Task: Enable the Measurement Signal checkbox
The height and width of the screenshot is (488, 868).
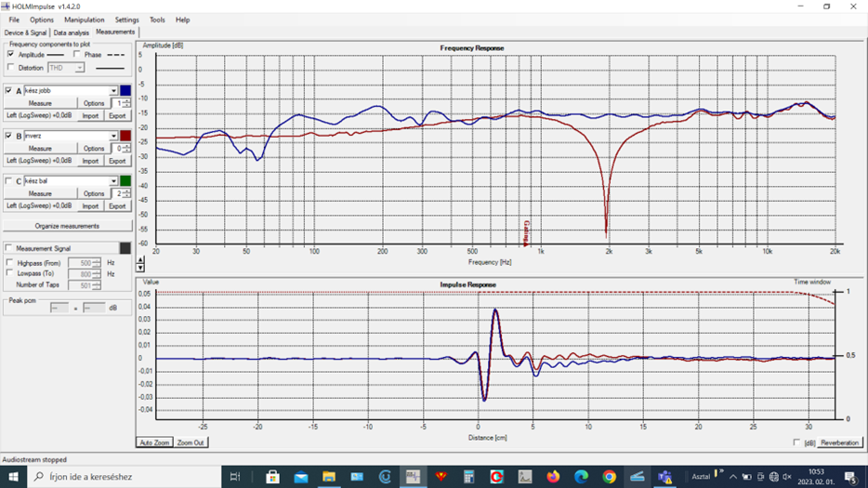Action: (8, 247)
